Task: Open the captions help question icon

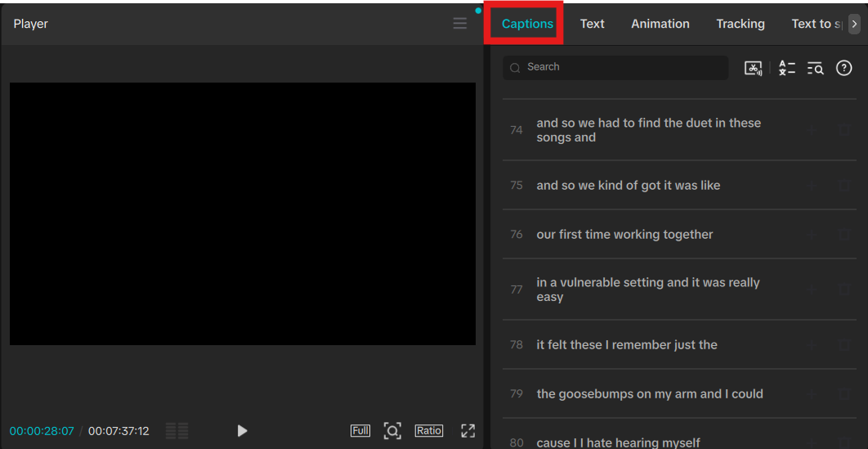Action: (x=843, y=68)
